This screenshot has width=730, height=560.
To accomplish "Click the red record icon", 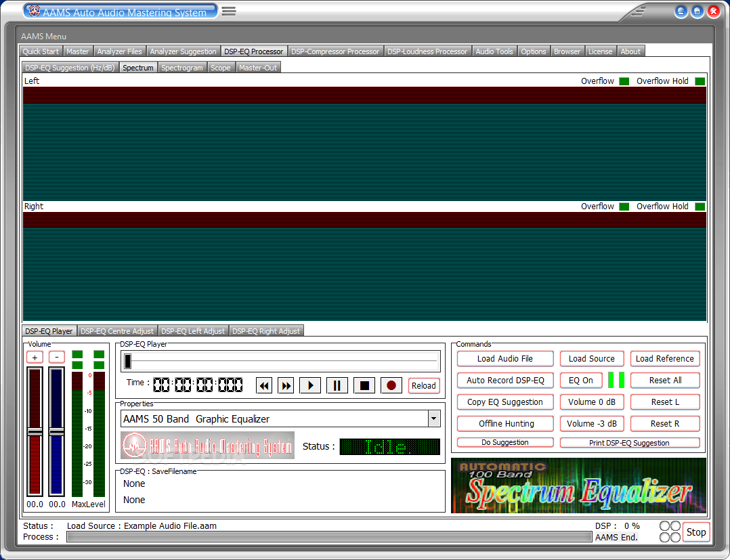I will coord(391,385).
